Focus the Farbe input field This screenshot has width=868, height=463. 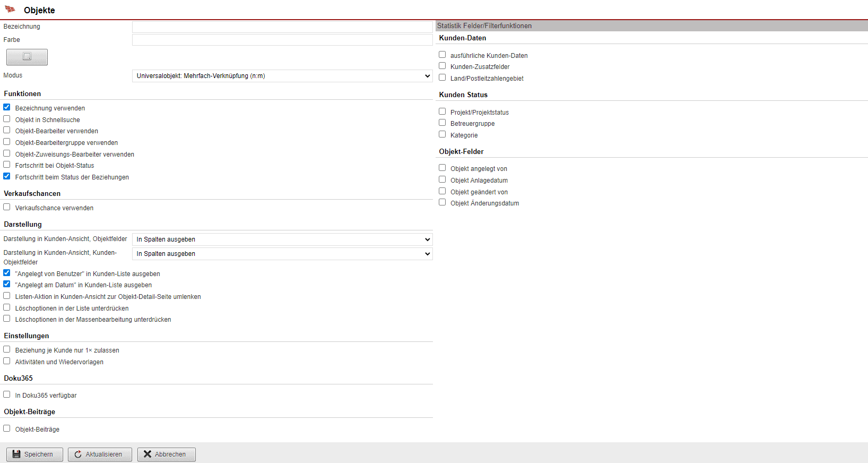tap(282, 40)
